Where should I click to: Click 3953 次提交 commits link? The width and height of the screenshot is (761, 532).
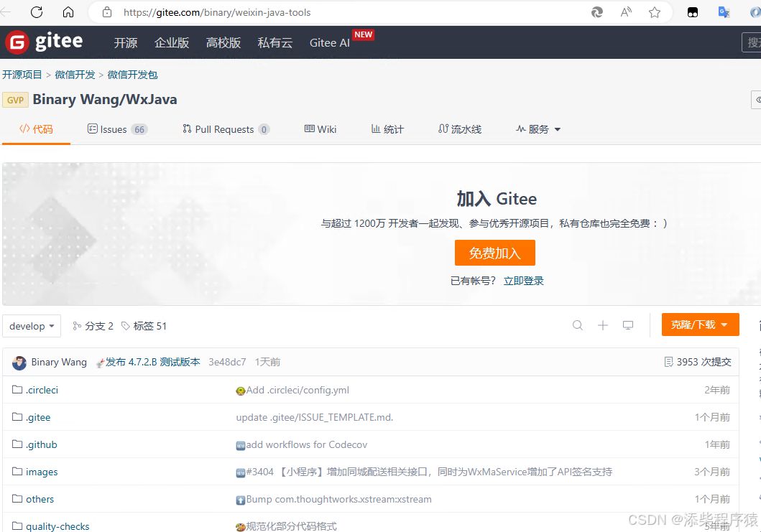click(x=698, y=363)
